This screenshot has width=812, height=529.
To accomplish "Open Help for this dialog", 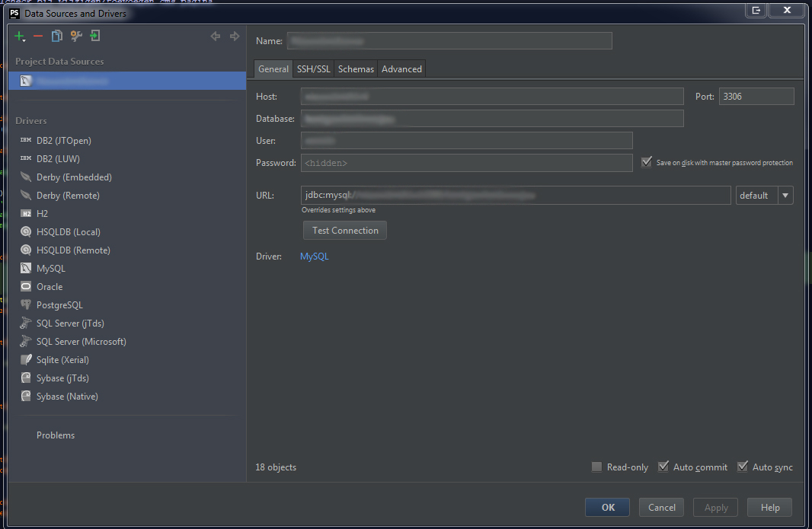I will point(770,507).
